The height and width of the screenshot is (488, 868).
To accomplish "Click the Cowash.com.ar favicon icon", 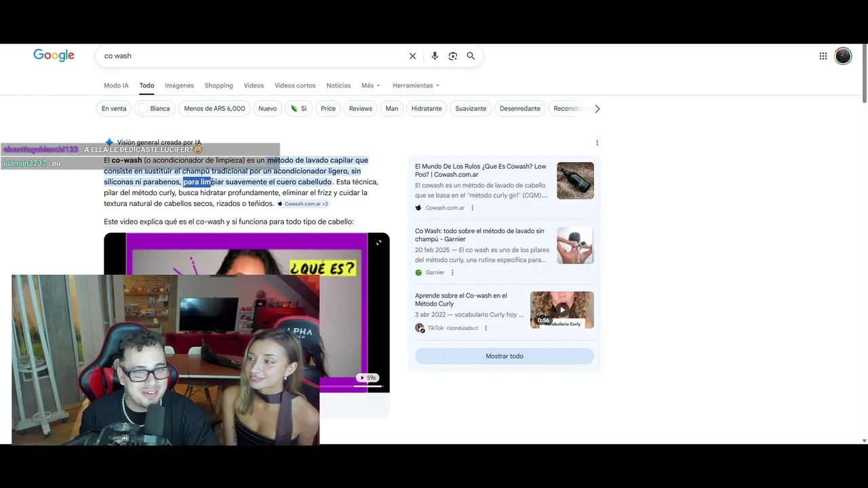I will click(418, 208).
